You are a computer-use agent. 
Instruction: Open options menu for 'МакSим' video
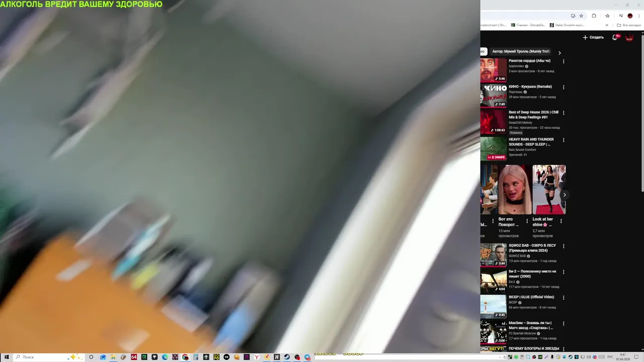pos(563,323)
